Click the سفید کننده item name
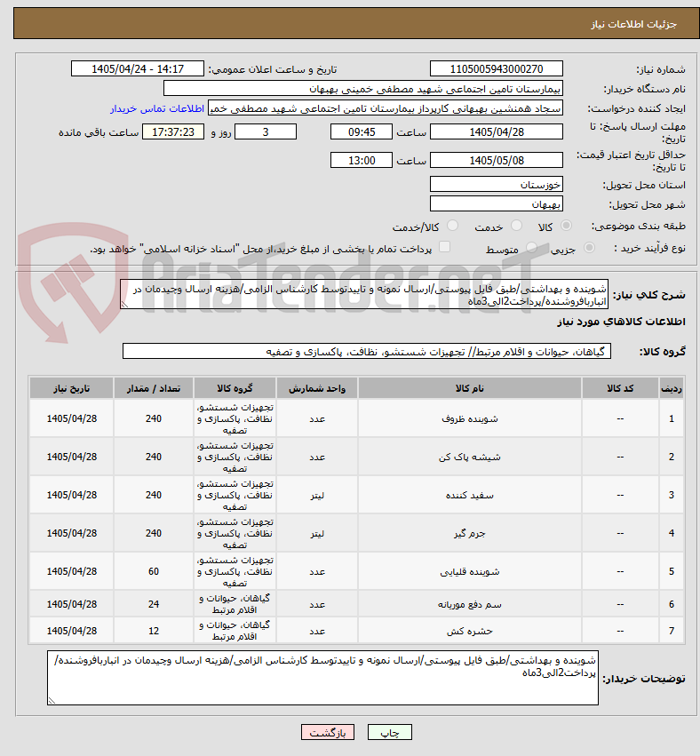The height and width of the screenshot is (756, 700). (x=470, y=495)
